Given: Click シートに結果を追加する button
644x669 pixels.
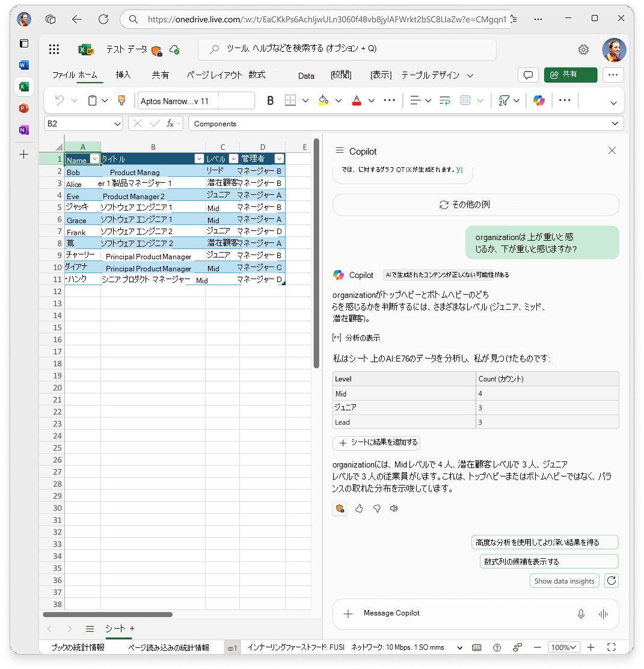Looking at the screenshot, I should [376, 443].
